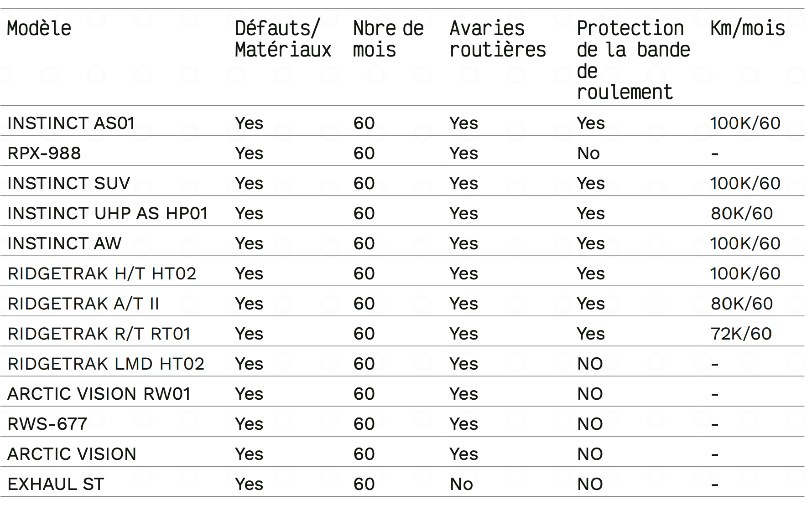The height and width of the screenshot is (505, 812).
Task: Click the INSTINCT AS01 model name
Action: tap(71, 123)
